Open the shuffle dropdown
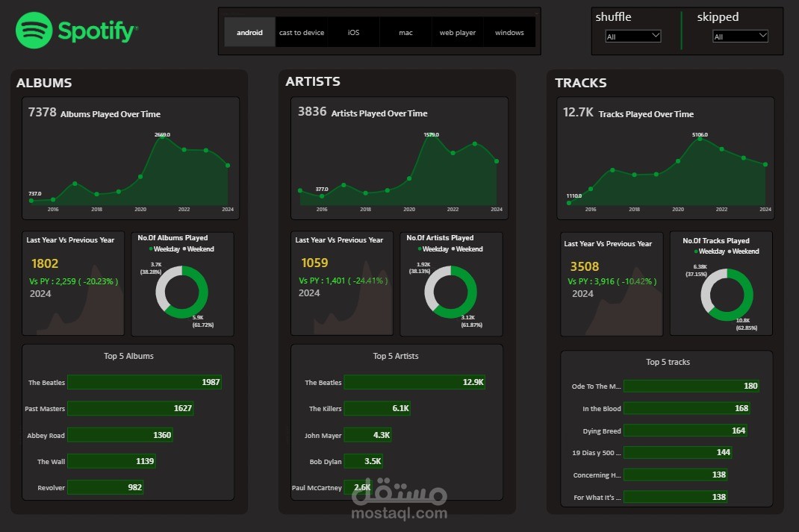This screenshot has height=532, width=799. [633, 36]
